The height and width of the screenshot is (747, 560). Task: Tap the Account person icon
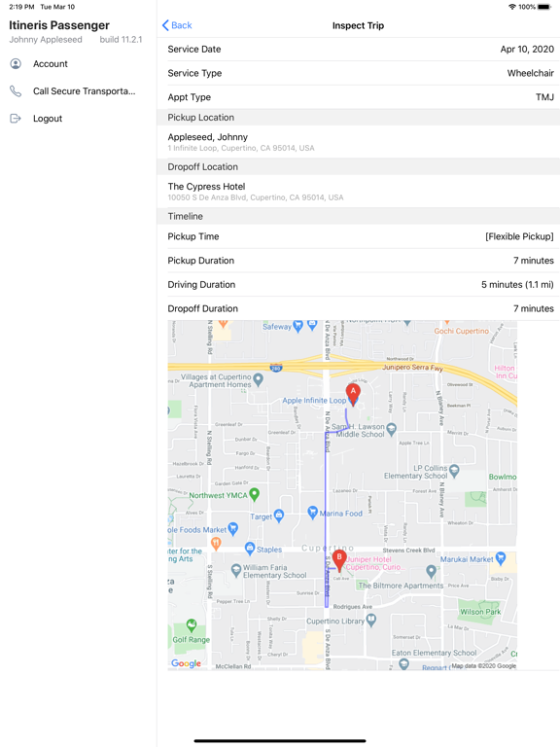(16, 64)
